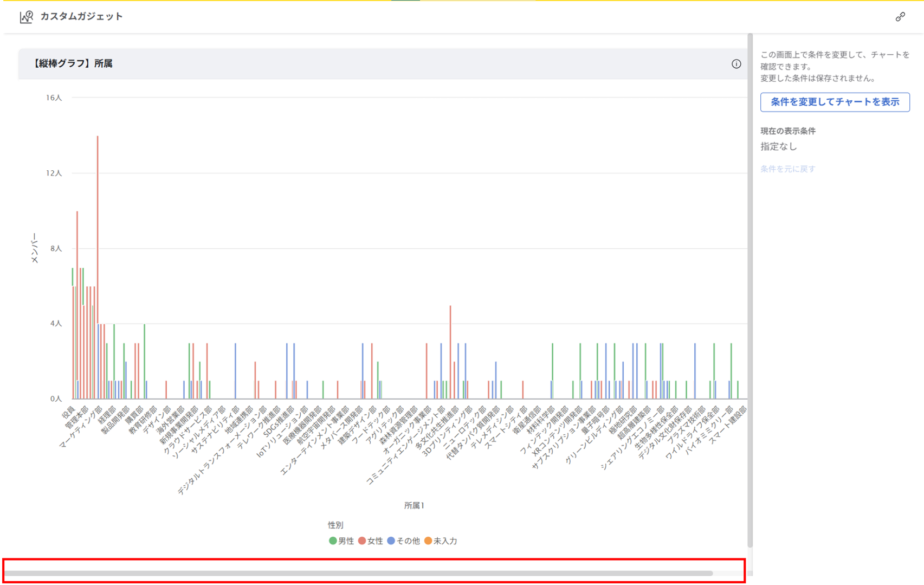Click the 指定なし display condition text
The image size is (924, 585).
pyautogui.click(x=778, y=146)
